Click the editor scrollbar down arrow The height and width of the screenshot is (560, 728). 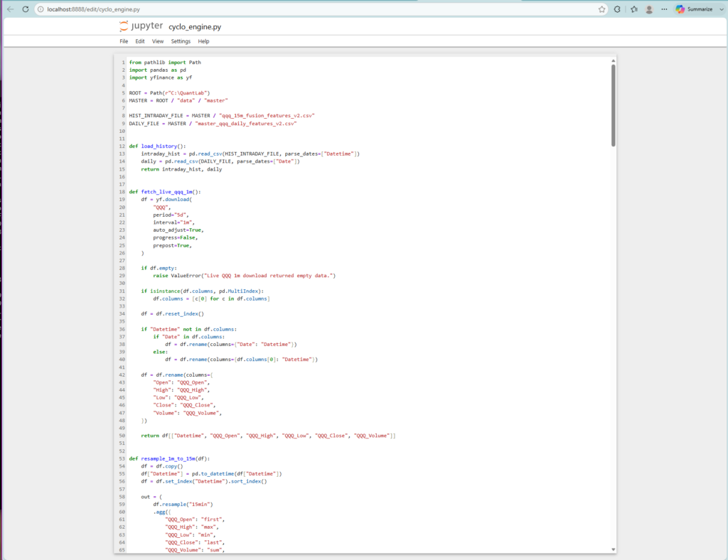(613, 549)
